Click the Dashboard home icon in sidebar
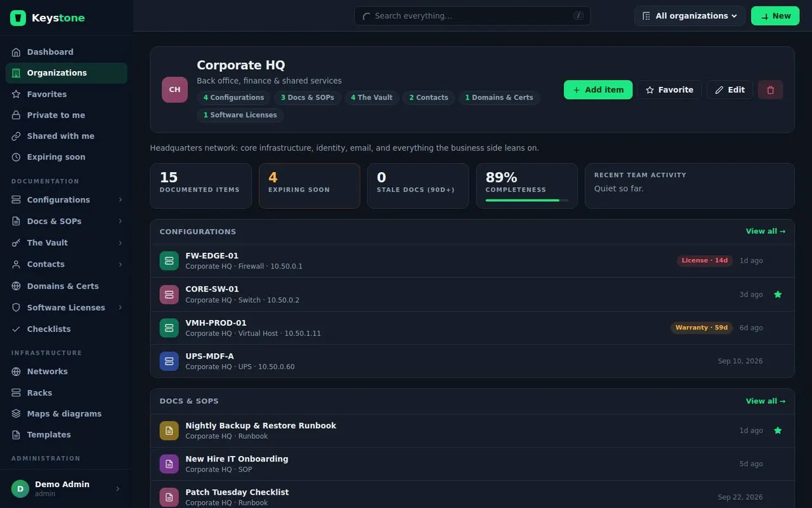This screenshot has width=812, height=508. (x=16, y=52)
